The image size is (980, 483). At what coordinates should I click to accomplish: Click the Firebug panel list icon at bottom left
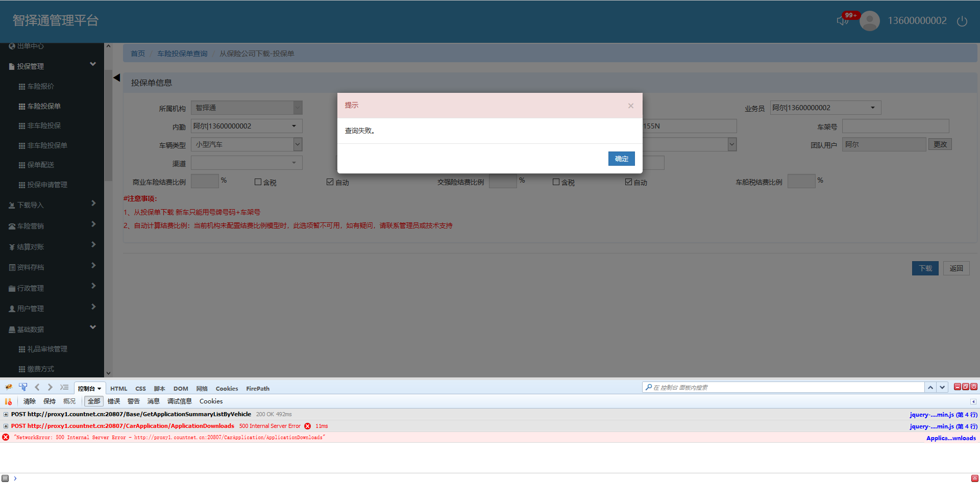[6, 478]
